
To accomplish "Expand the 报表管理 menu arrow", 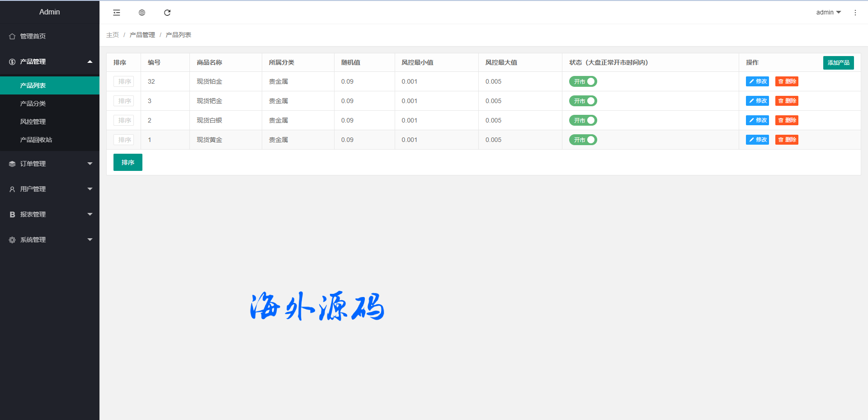I will click(x=90, y=214).
